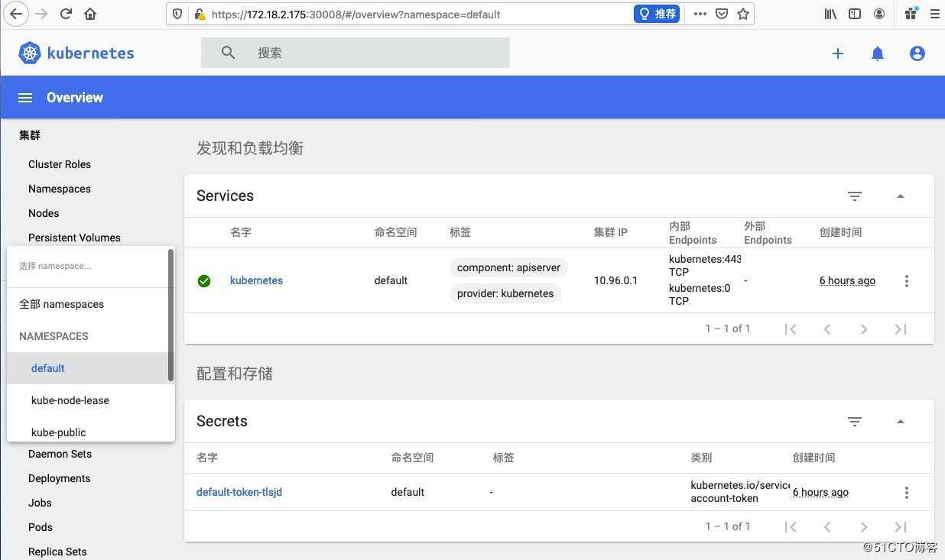The height and width of the screenshot is (560, 945).
Task: Go to next page in Secrets pagination
Action: (864, 527)
